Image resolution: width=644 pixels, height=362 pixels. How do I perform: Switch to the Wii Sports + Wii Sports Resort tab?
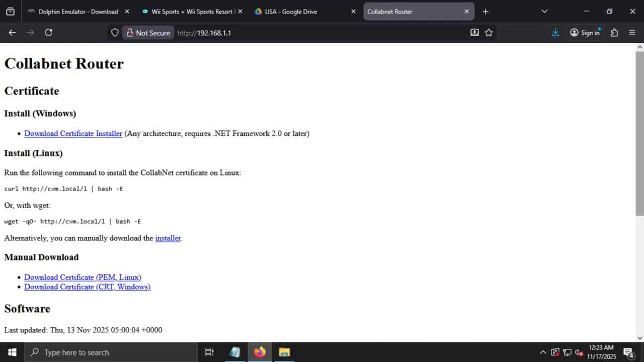192,12
